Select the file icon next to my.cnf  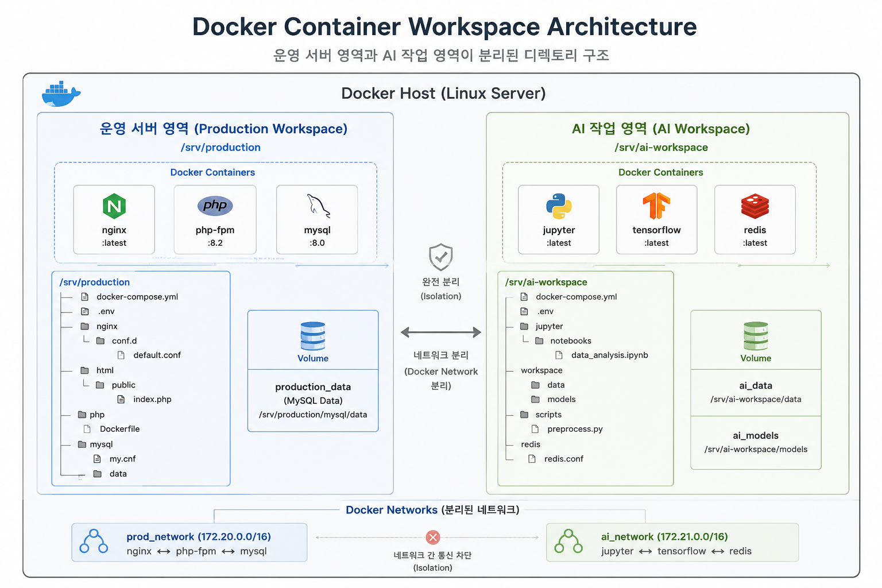(98, 459)
